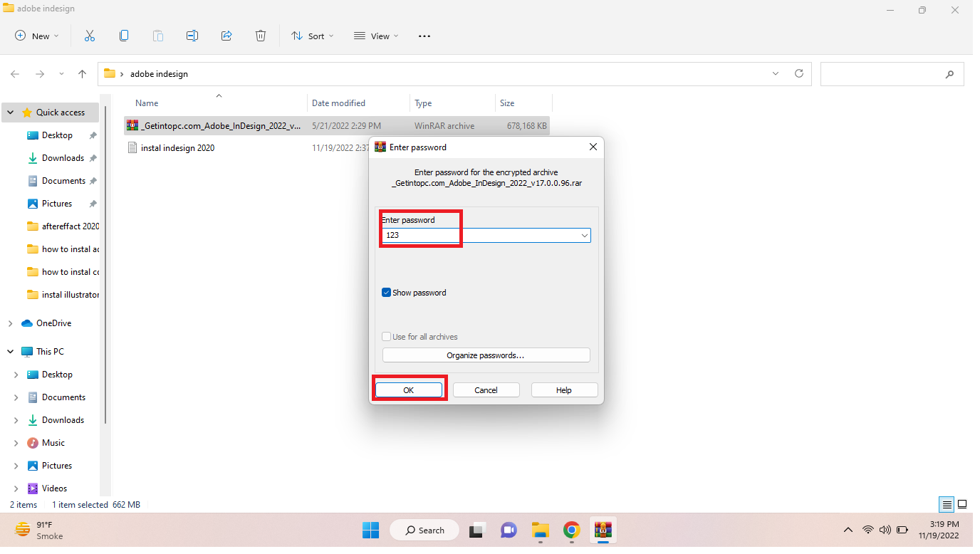
Task: Click the search magnifier icon
Action: (x=949, y=74)
